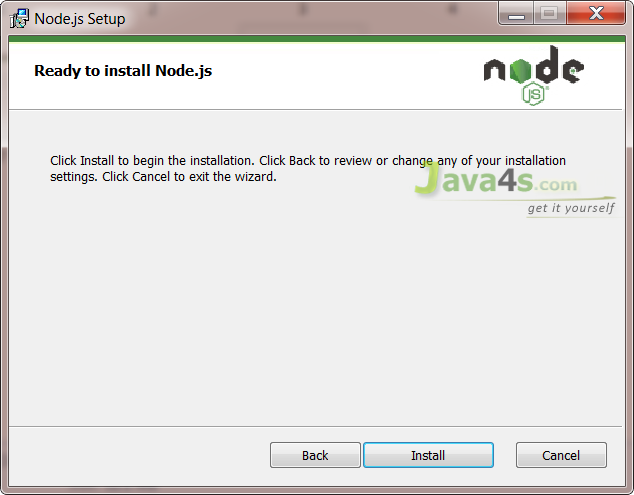Minimize the Node.js Setup window
Image resolution: width=634 pixels, height=495 pixels.
(516, 14)
